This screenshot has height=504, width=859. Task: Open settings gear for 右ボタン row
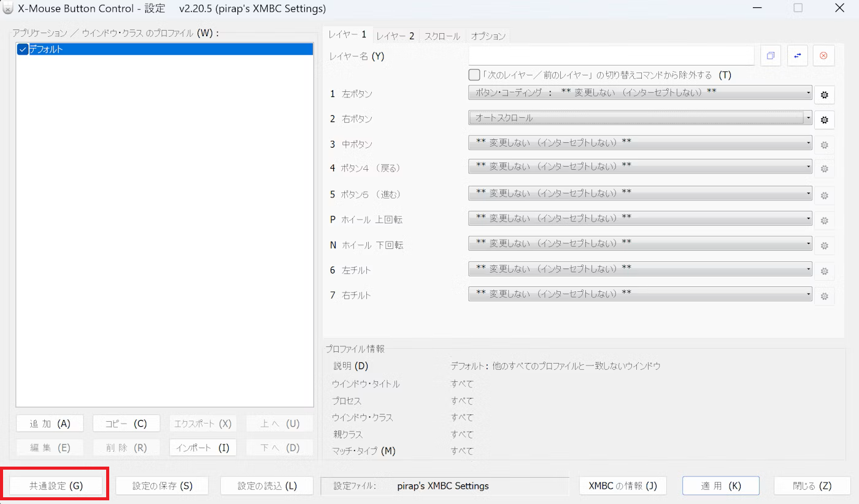[824, 120]
